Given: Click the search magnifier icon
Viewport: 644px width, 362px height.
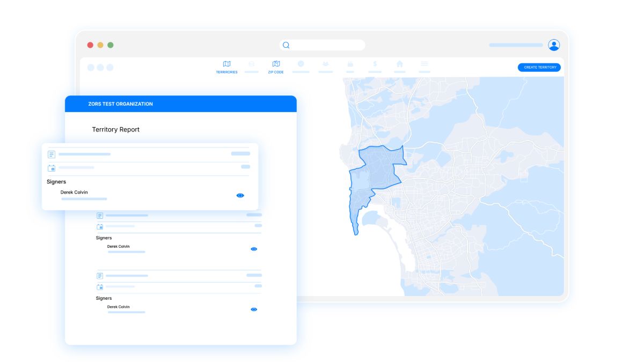Looking at the screenshot, I should click(x=285, y=45).
